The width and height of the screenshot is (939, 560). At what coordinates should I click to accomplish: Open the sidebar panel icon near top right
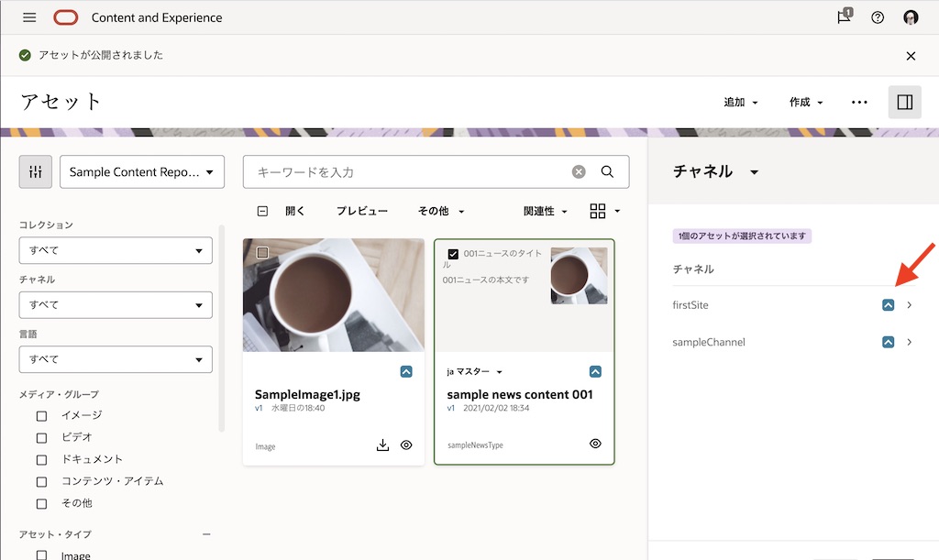coord(904,102)
